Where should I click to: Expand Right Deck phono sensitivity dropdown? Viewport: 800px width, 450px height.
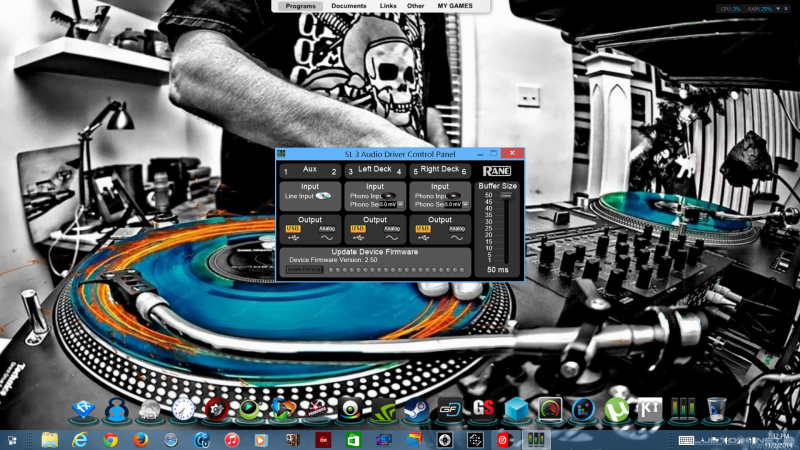pos(466,204)
